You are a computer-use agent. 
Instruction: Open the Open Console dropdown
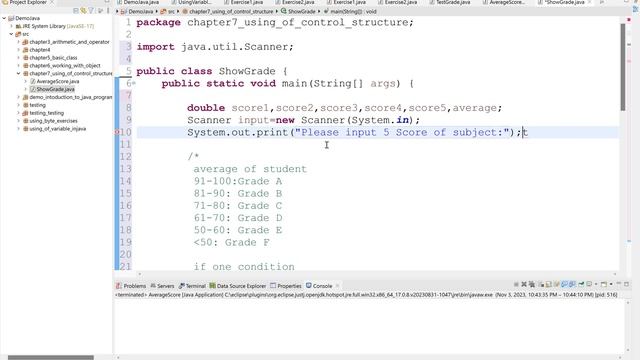pos(611,284)
